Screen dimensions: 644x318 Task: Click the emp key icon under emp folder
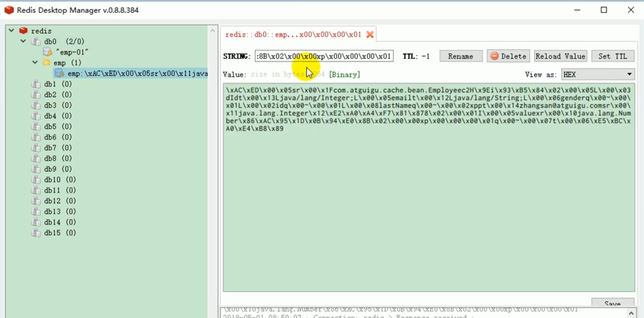click(x=59, y=74)
